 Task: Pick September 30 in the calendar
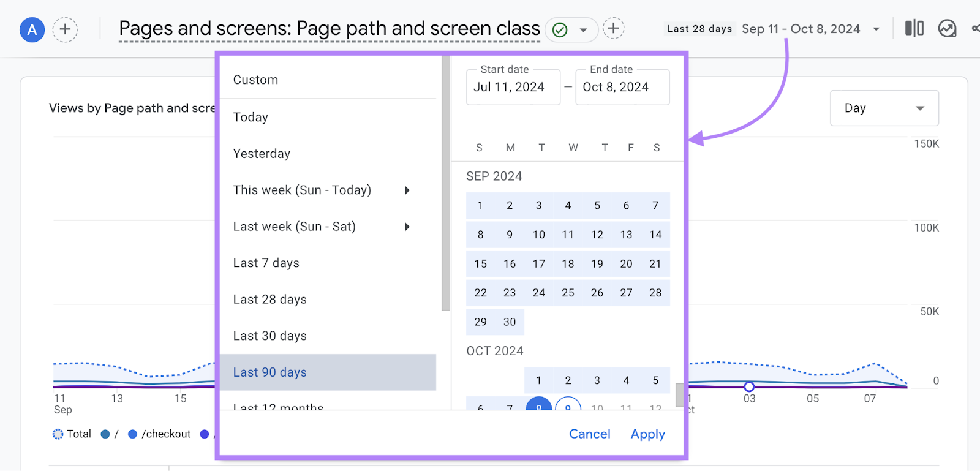[510, 322]
